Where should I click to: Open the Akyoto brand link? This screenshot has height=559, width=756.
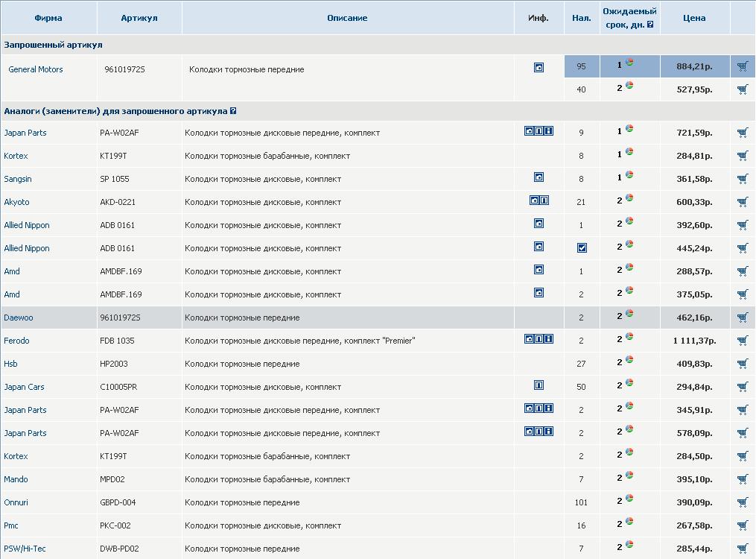(16, 202)
